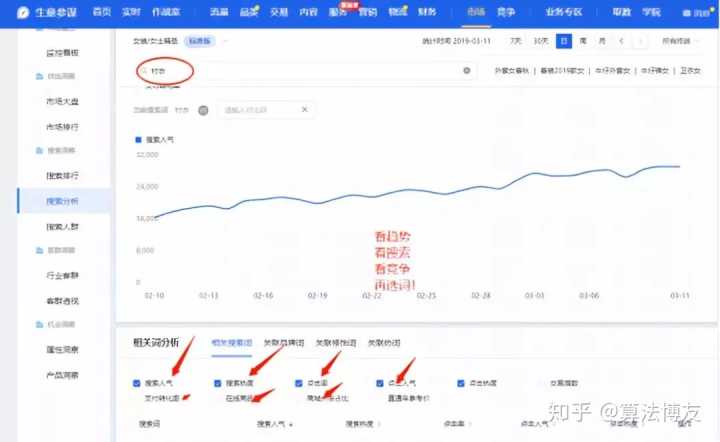Open 行业客群 in sidebar
This screenshot has height=442, width=720.
(62, 275)
